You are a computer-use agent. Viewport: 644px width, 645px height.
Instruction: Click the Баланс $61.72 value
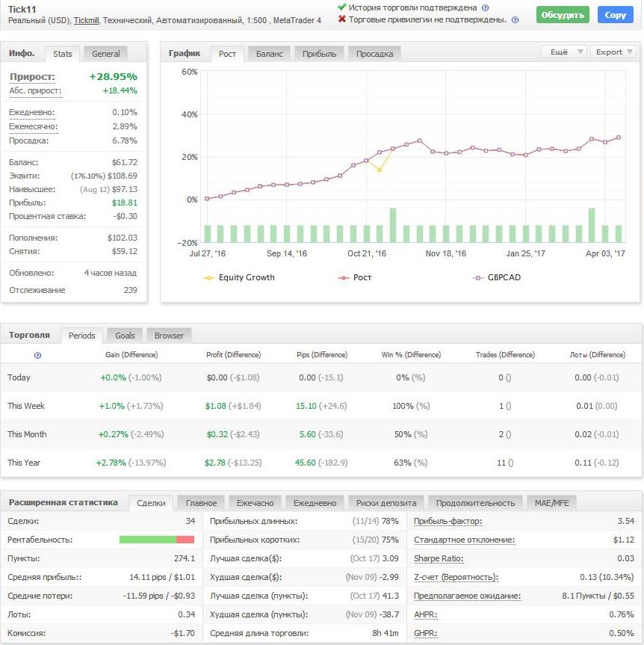tap(125, 162)
